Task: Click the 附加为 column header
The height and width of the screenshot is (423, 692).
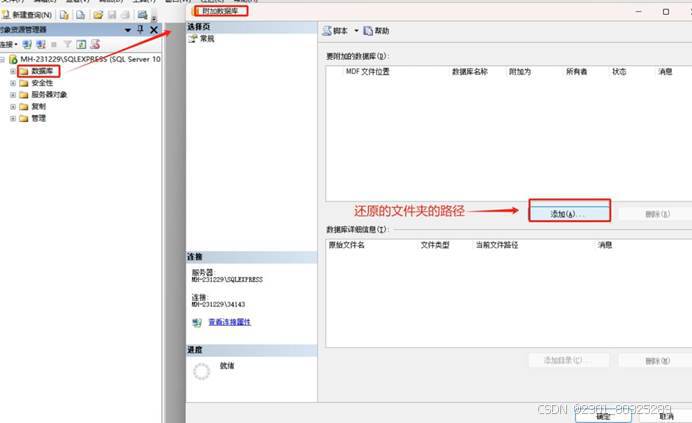Action: [x=519, y=72]
